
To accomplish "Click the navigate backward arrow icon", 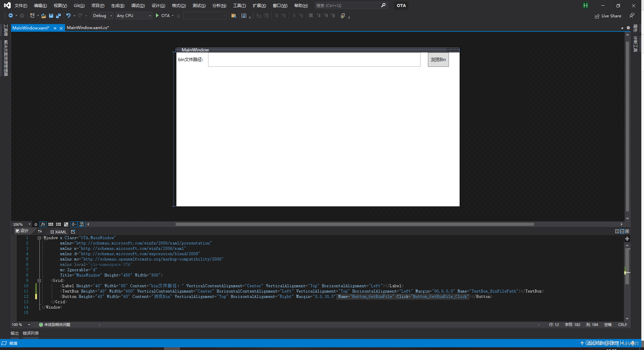I will (11, 16).
